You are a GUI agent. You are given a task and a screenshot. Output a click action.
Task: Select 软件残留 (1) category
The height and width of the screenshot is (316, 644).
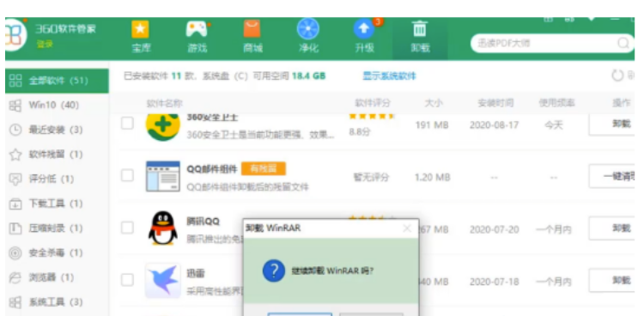pos(57,155)
